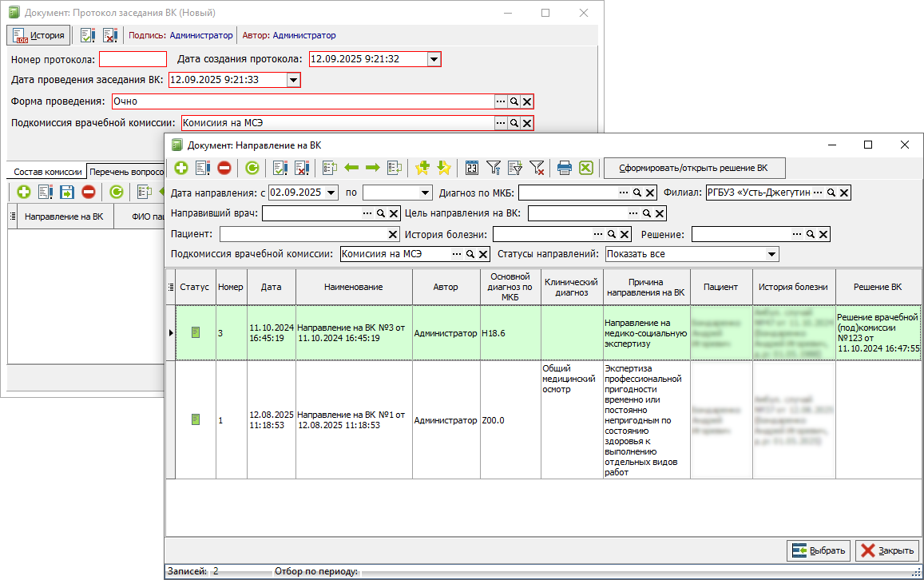
Task: Open filter settings funnel icon
Action: 494,168
